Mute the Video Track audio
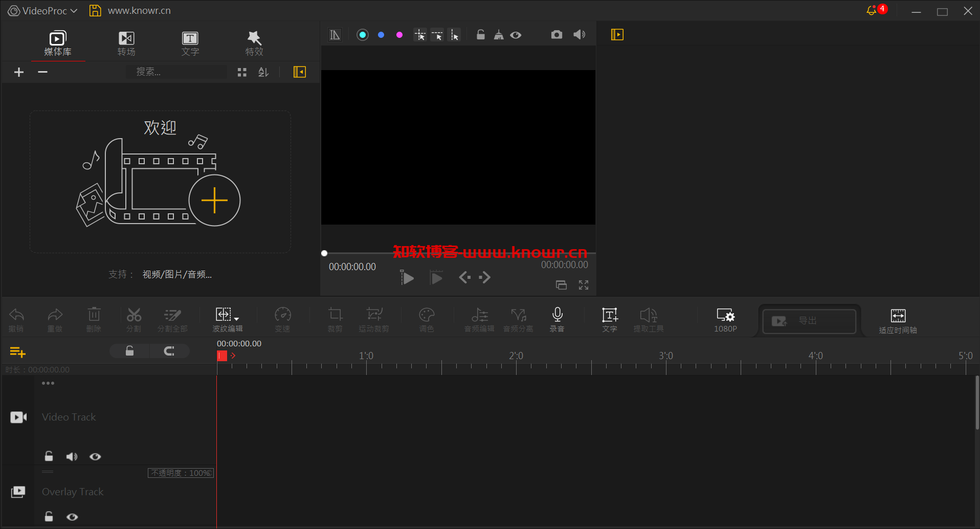 coord(72,456)
